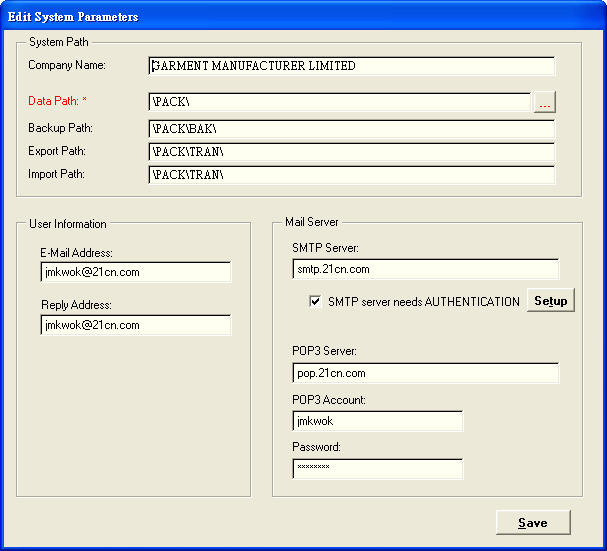This screenshot has height=551, width=607.
Task: Select the Backup Path input field
Action: (352, 129)
